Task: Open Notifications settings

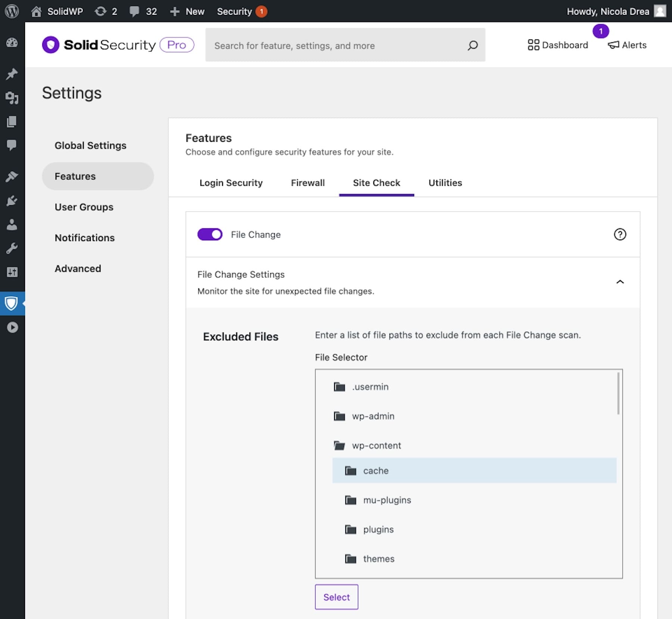Action: coord(85,238)
